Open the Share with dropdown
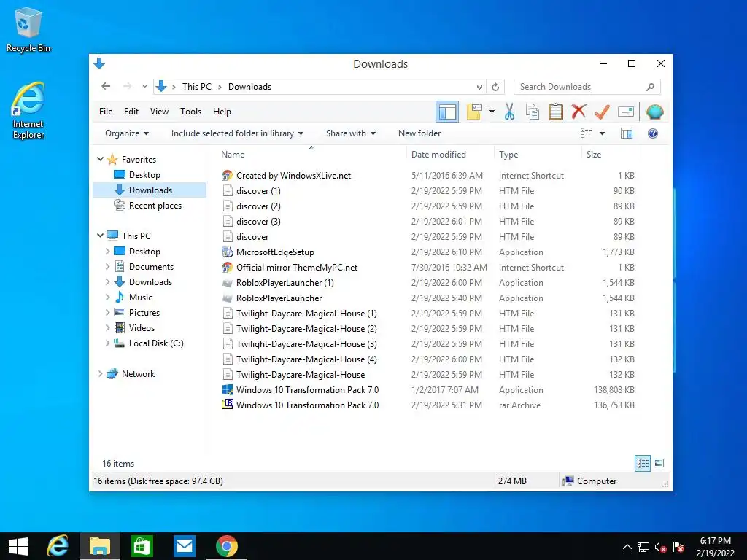Viewport: 747px width, 560px height. [351, 133]
